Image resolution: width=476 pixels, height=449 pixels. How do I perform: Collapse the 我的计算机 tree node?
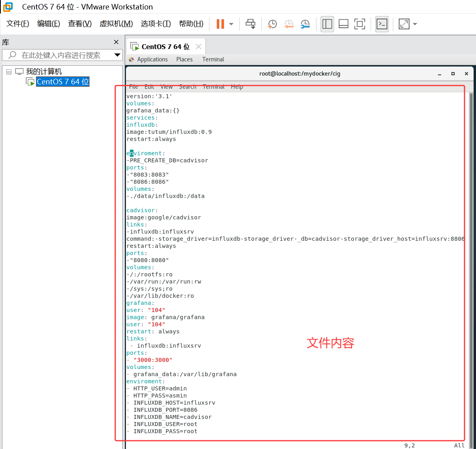click(9, 71)
